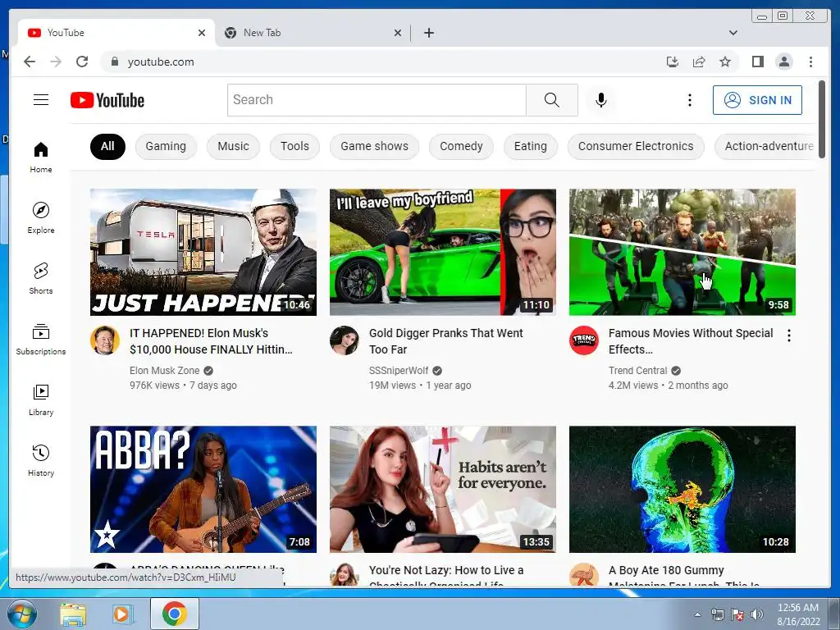This screenshot has height=630, width=840.
Task: Open History in sidebar
Action: point(41,461)
